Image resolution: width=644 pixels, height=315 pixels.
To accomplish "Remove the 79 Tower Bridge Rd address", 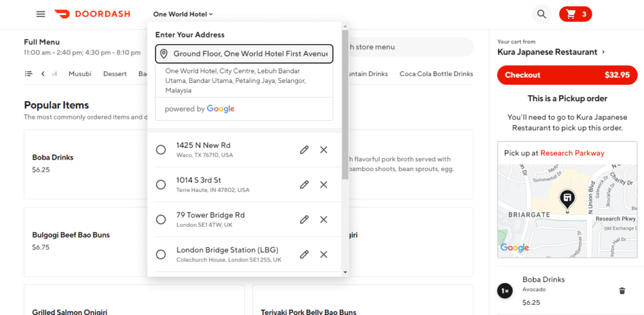I will [324, 219].
